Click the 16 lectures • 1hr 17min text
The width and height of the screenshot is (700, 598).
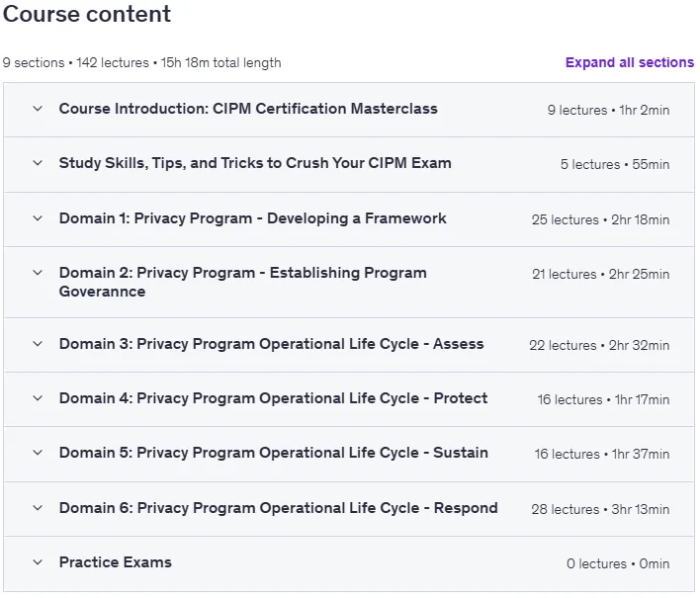pos(603,399)
